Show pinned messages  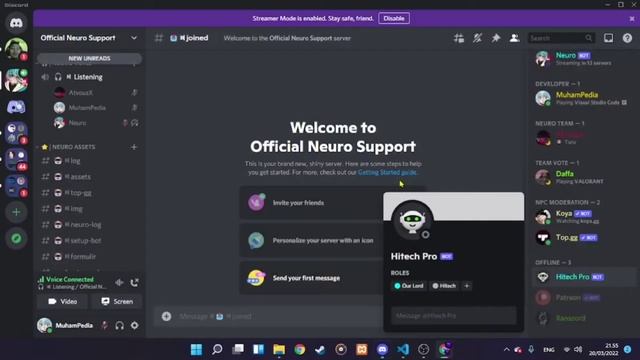(496, 38)
